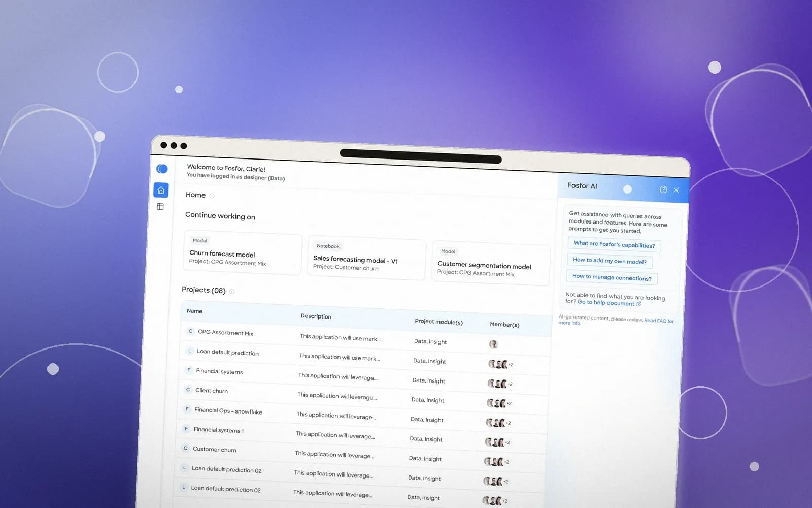Open the Customer churn project

pyautogui.click(x=215, y=450)
